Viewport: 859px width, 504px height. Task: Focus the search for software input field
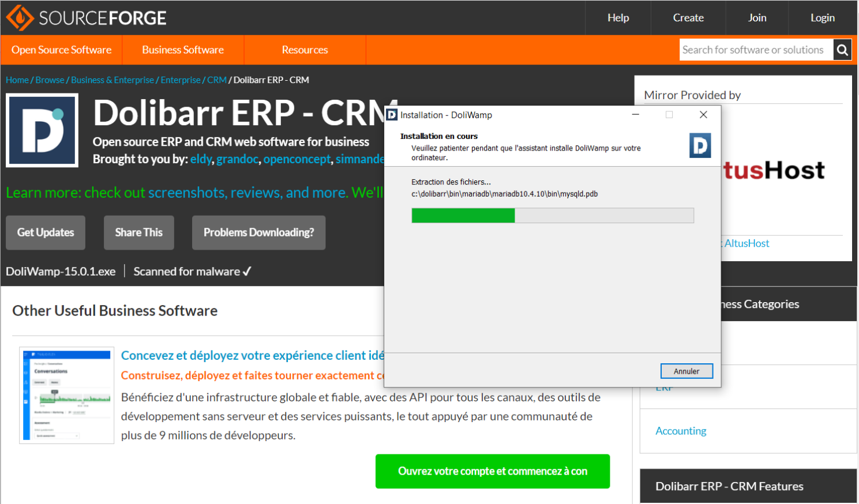756,50
